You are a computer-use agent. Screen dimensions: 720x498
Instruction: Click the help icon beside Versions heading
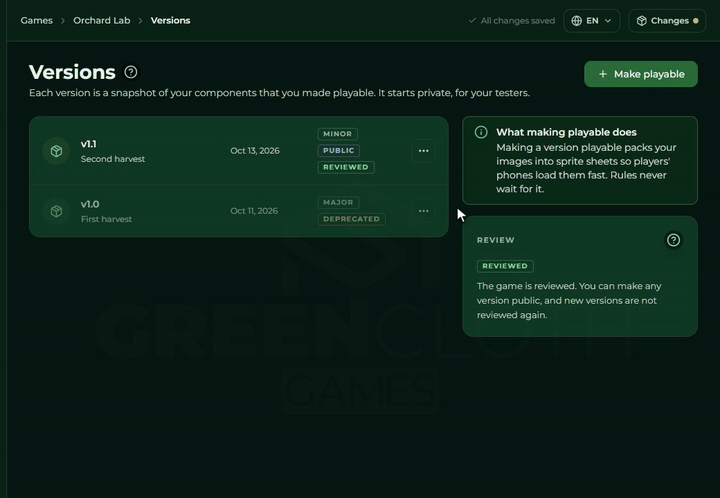tap(131, 72)
